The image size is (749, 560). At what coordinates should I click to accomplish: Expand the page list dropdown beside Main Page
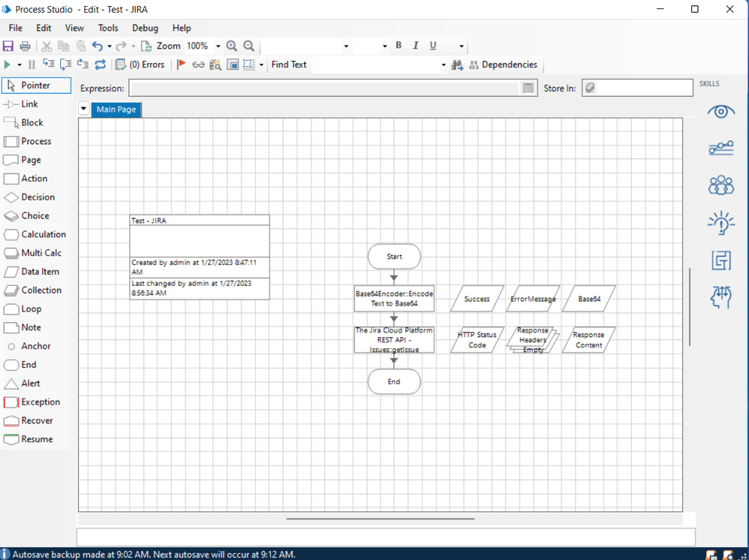tap(84, 110)
